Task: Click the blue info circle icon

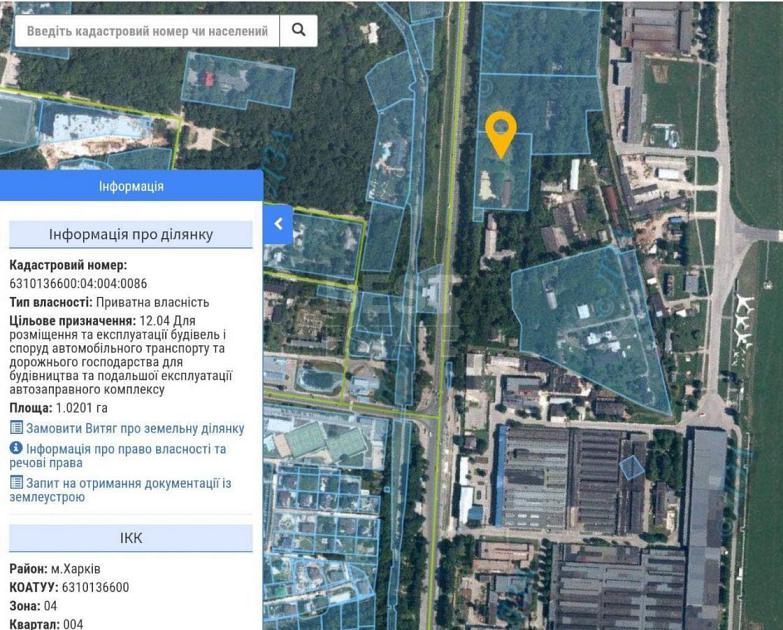Action: (x=16, y=448)
